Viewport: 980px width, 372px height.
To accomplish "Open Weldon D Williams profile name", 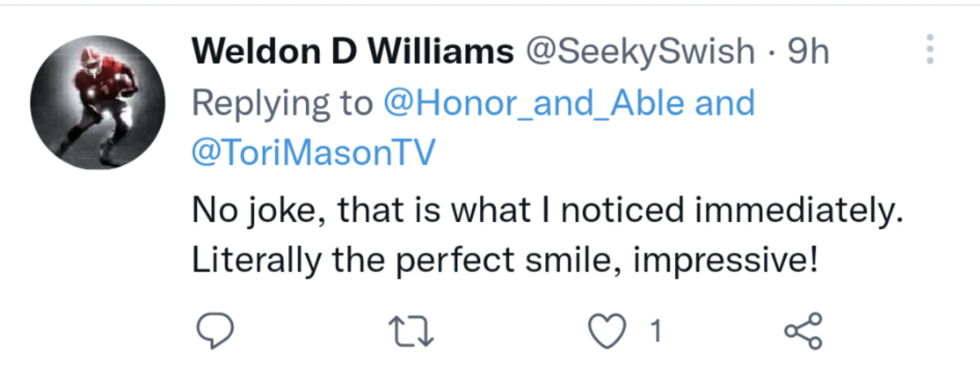I will point(353,52).
